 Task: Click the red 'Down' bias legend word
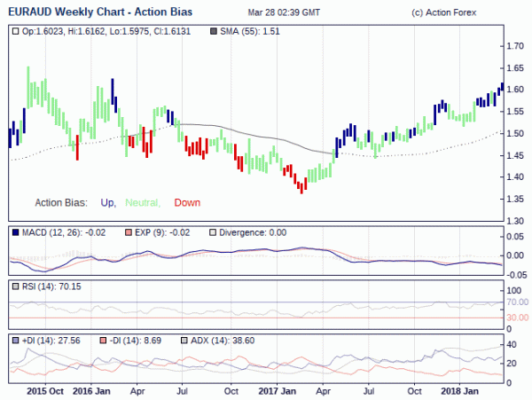click(x=187, y=202)
